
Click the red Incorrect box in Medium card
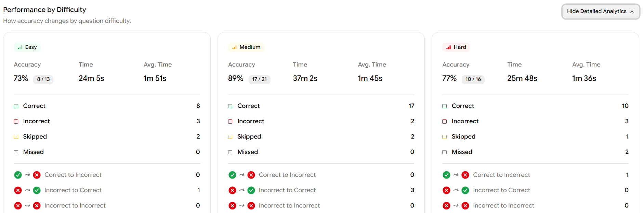pos(230,122)
